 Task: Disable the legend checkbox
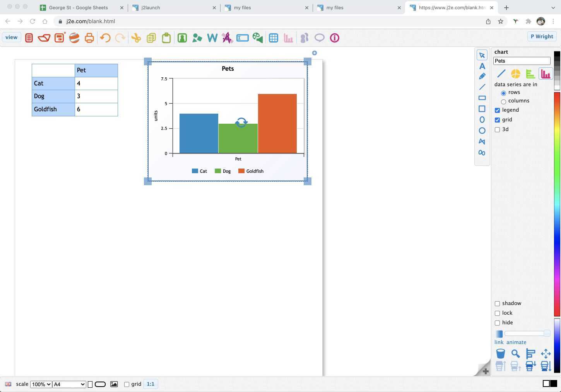(498, 110)
